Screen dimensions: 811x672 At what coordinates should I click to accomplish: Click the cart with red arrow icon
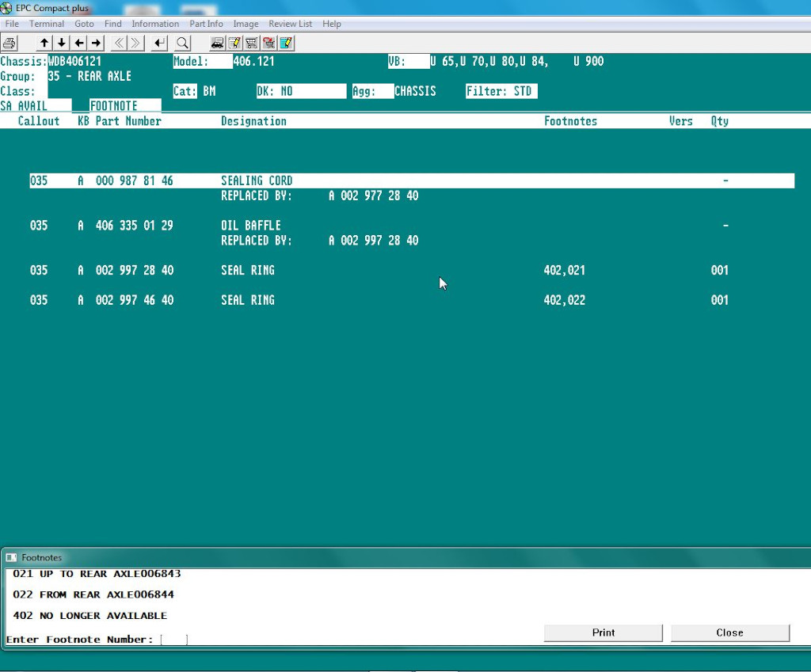(x=269, y=43)
